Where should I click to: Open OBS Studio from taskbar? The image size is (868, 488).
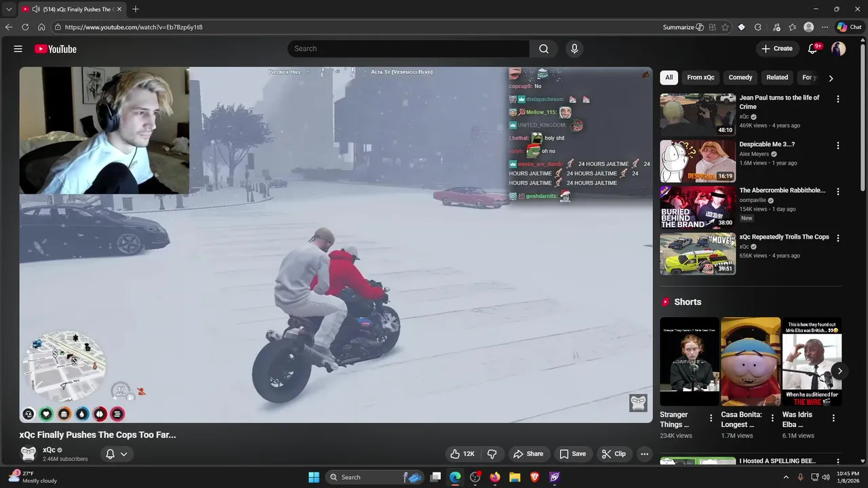click(475, 477)
